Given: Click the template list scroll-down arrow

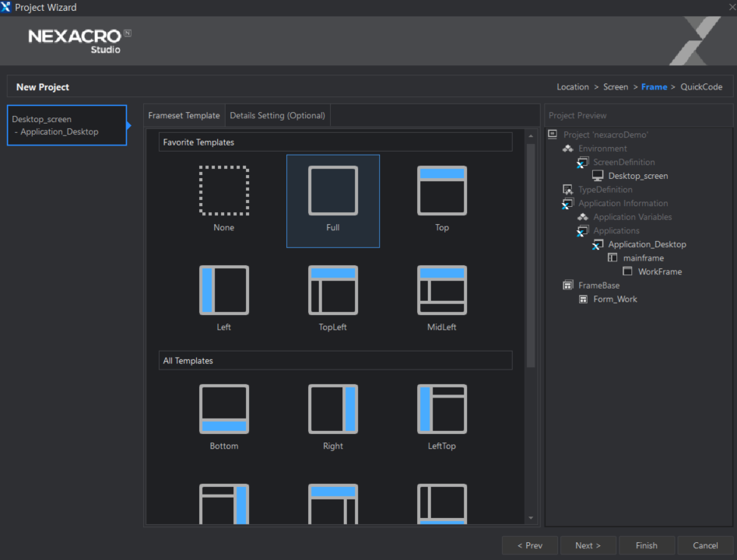Looking at the screenshot, I should (531, 518).
